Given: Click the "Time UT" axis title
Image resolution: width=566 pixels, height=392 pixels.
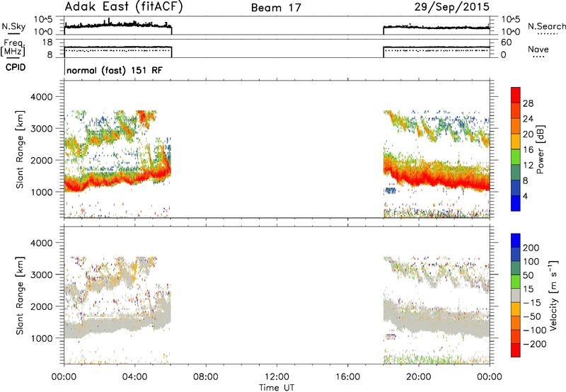Looking at the screenshot, I should [277, 387].
